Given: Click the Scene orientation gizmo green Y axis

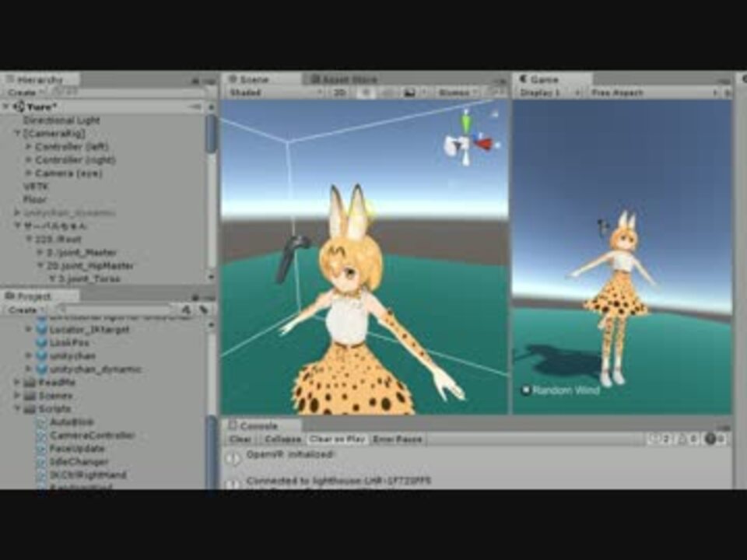Looking at the screenshot, I should coord(465,122).
